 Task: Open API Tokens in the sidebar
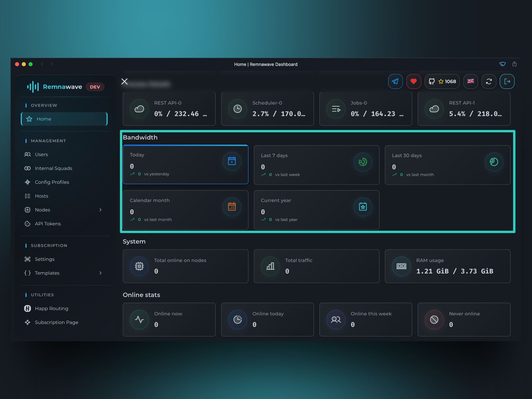coord(48,224)
